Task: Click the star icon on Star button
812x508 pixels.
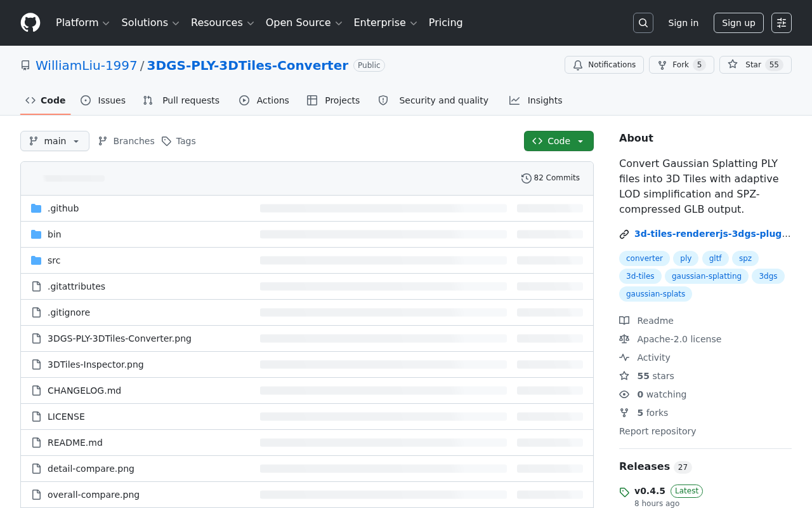Action: [733, 65]
